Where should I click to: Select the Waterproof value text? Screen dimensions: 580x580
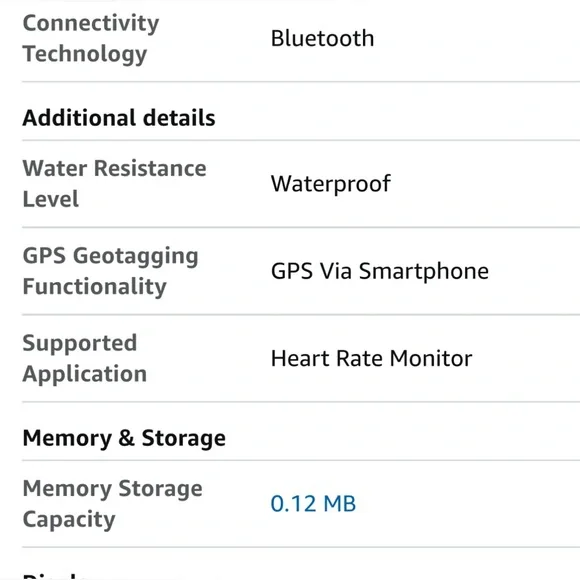point(331,184)
